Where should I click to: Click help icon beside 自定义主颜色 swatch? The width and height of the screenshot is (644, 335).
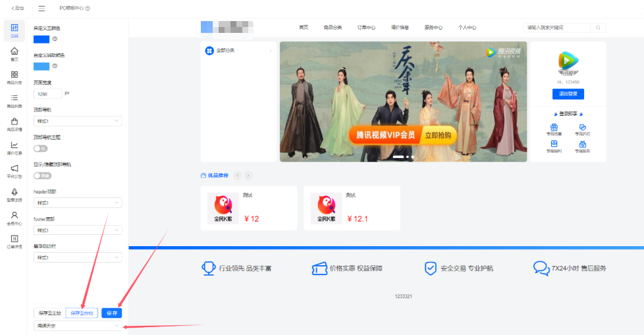(x=55, y=39)
